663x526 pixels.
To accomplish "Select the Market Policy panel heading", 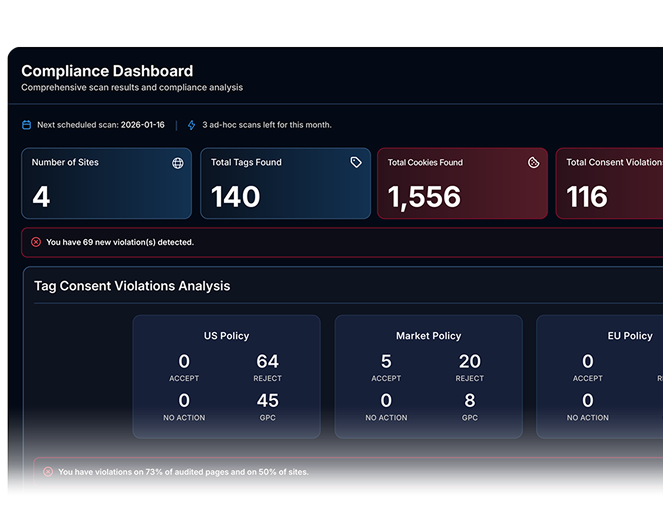I will coord(428,336).
